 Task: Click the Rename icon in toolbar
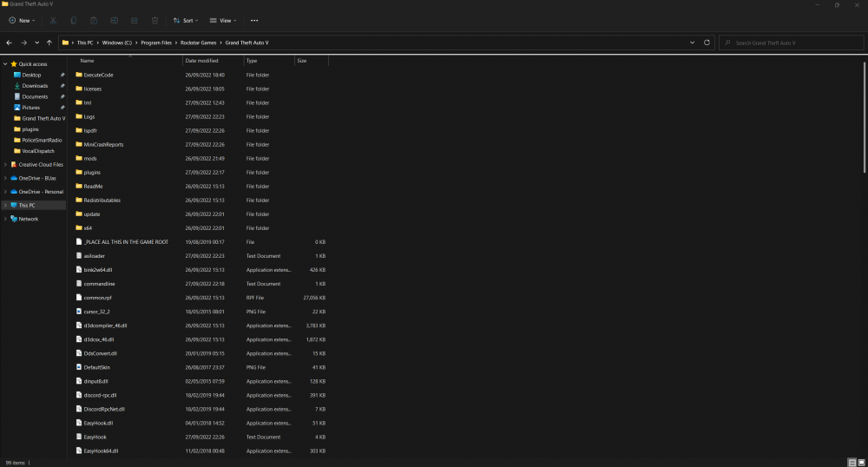pos(114,21)
